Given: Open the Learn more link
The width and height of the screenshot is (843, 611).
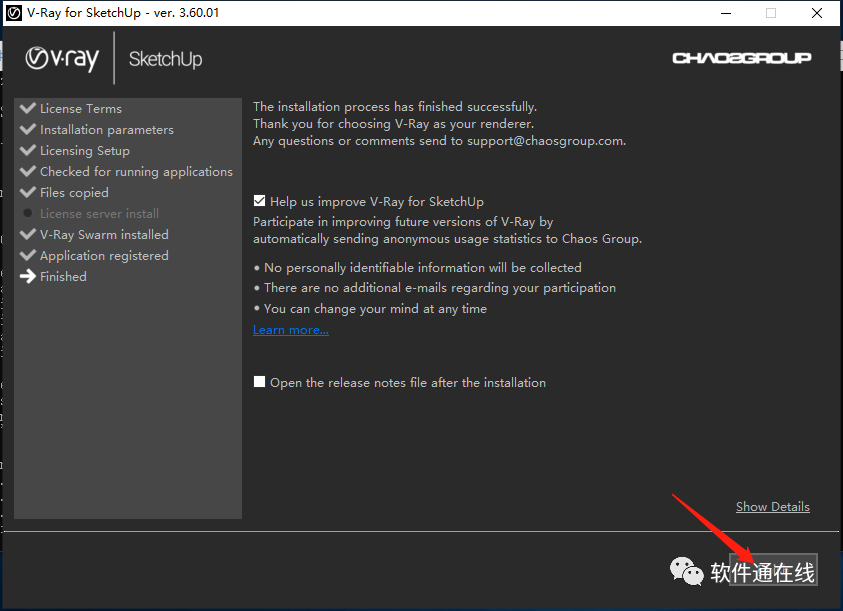Looking at the screenshot, I should click(x=291, y=330).
